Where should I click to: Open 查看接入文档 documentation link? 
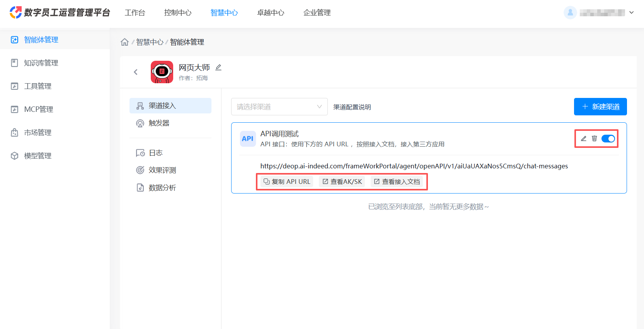(397, 182)
